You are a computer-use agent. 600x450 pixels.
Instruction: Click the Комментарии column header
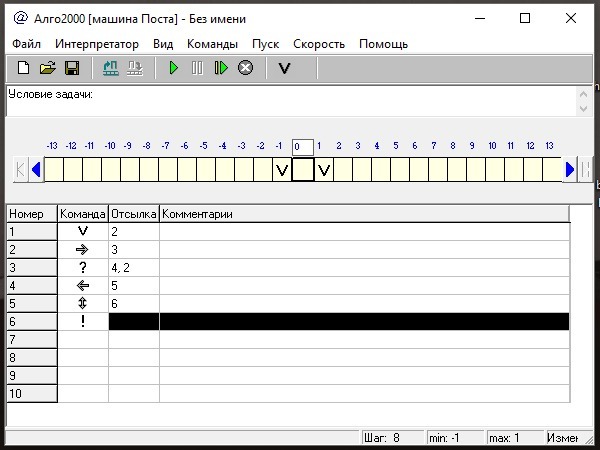[365, 214]
